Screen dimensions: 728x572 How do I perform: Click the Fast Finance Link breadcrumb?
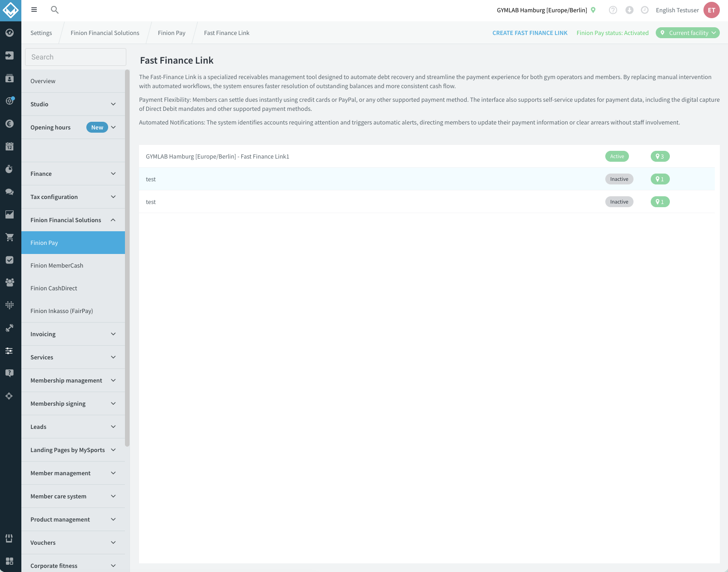pyautogui.click(x=227, y=33)
